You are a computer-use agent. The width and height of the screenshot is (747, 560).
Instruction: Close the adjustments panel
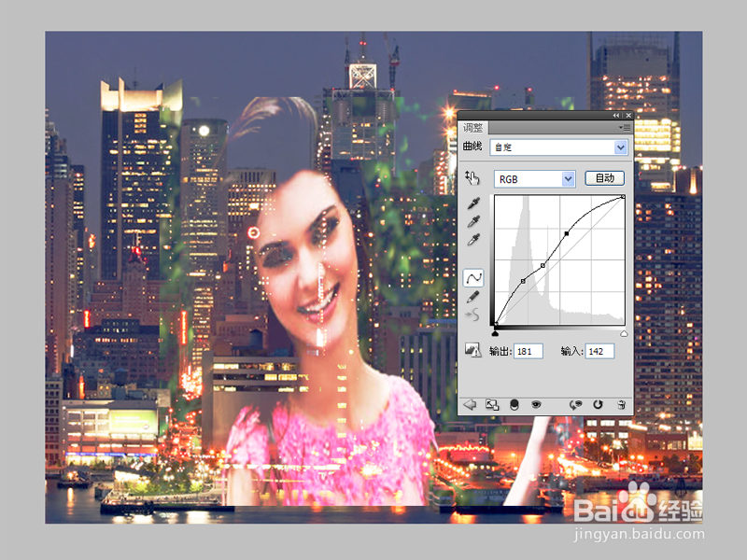click(628, 115)
